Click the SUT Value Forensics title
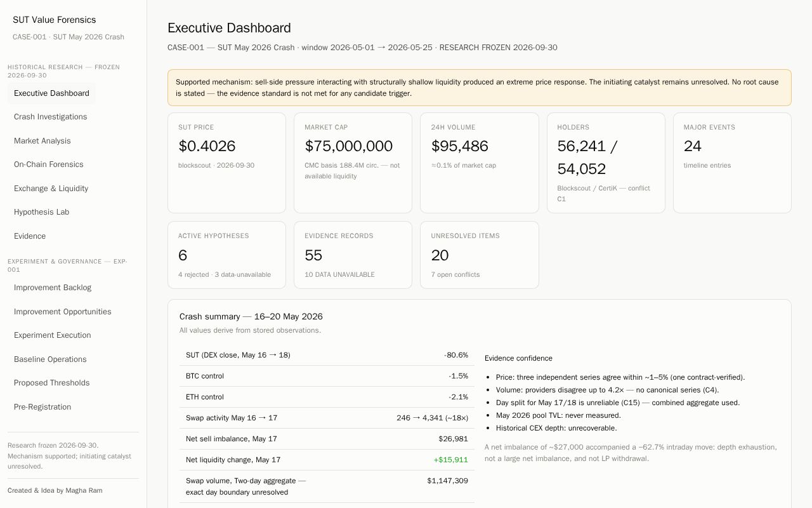Screen dimensions: 812x508 (x=55, y=20)
